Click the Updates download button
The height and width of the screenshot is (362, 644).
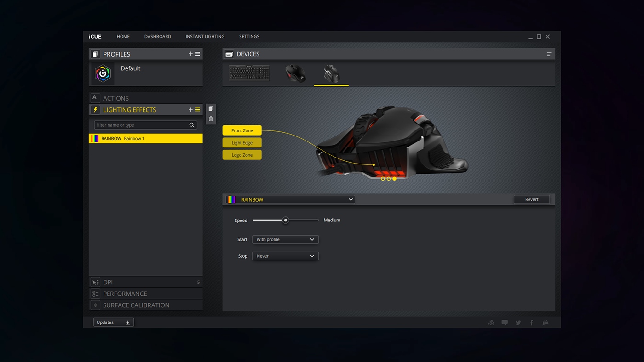114,322
